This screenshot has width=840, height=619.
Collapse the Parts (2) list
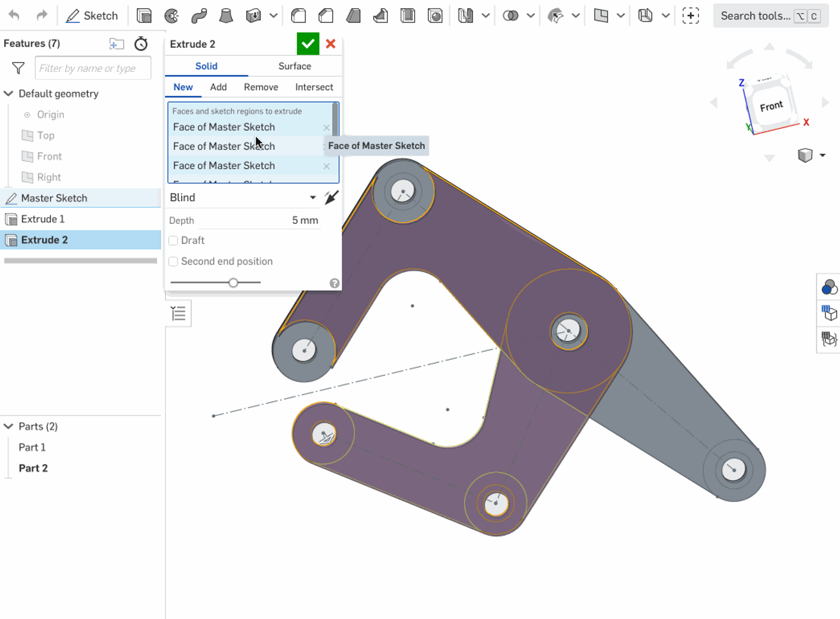[9, 426]
